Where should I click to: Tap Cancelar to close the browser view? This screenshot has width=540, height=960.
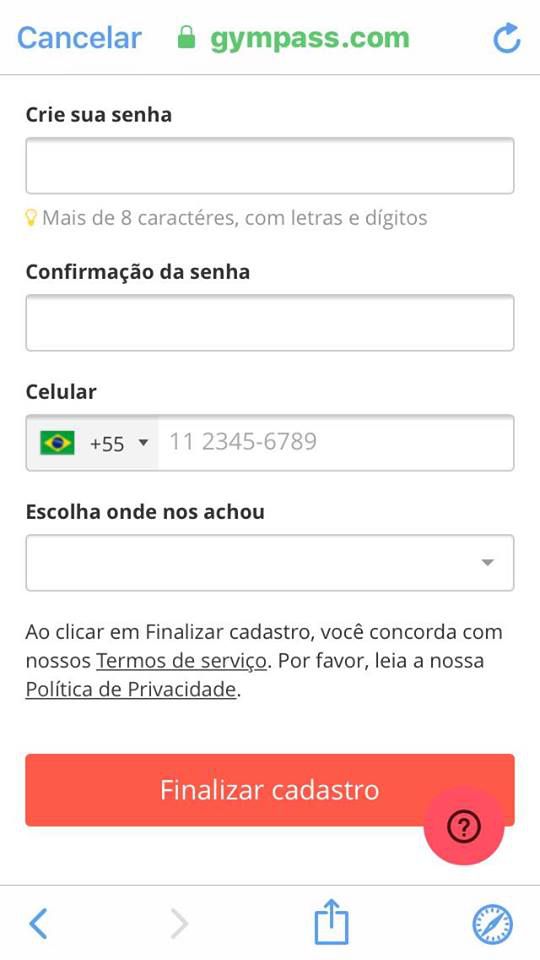pos(79,38)
